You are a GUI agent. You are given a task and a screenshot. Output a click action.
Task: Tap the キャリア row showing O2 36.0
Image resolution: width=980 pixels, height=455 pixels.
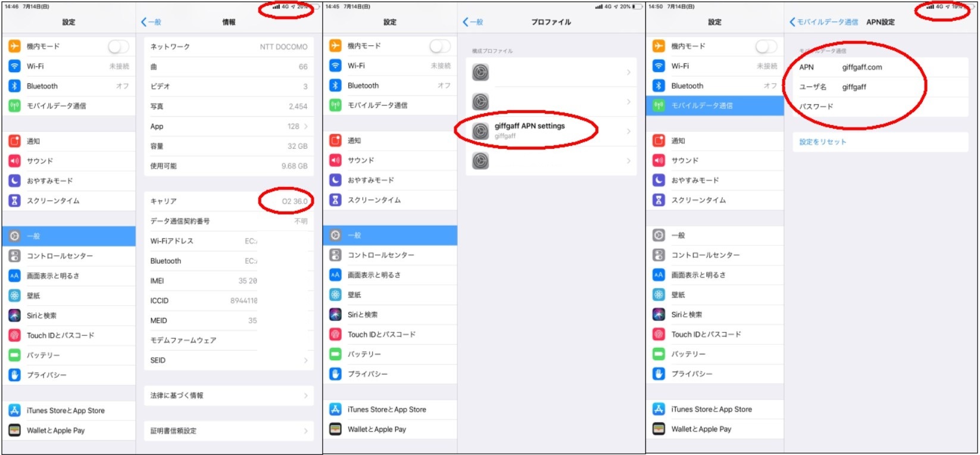(229, 201)
